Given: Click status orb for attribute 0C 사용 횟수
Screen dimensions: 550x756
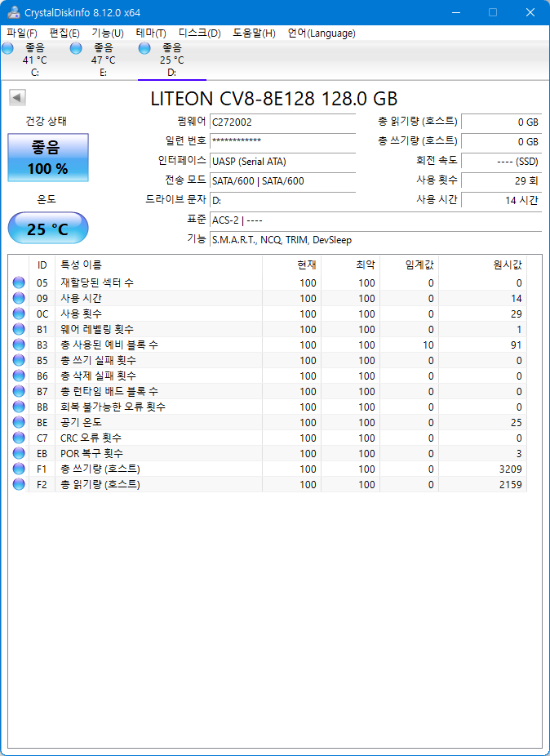Looking at the screenshot, I should point(19,314).
